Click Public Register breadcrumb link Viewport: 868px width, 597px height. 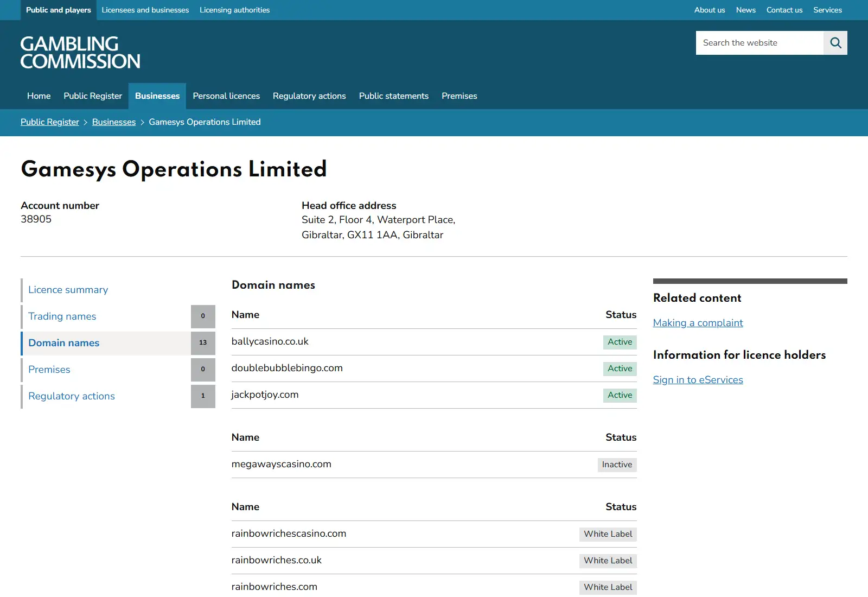pyautogui.click(x=50, y=122)
